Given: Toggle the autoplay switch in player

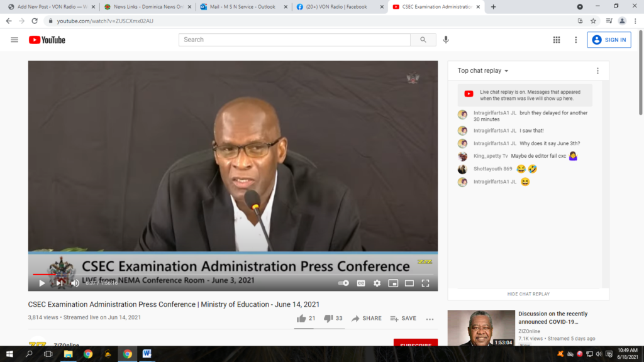Looking at the screenshot, I should coord(343,283).
